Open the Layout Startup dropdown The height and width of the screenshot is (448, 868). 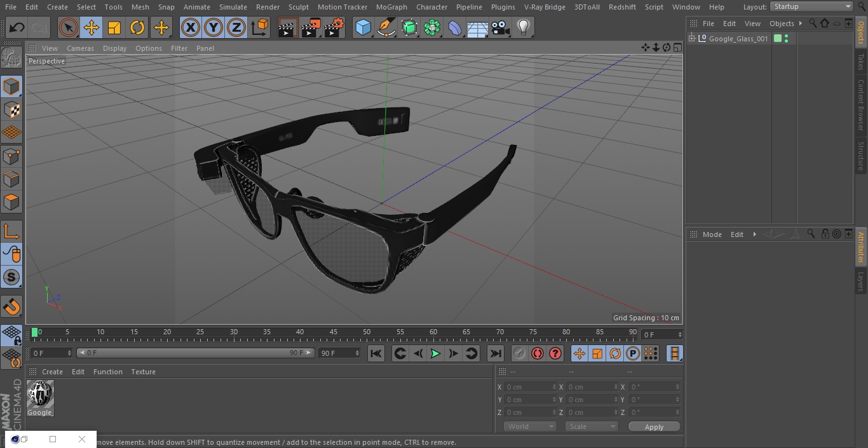click(x=811, y=6)
